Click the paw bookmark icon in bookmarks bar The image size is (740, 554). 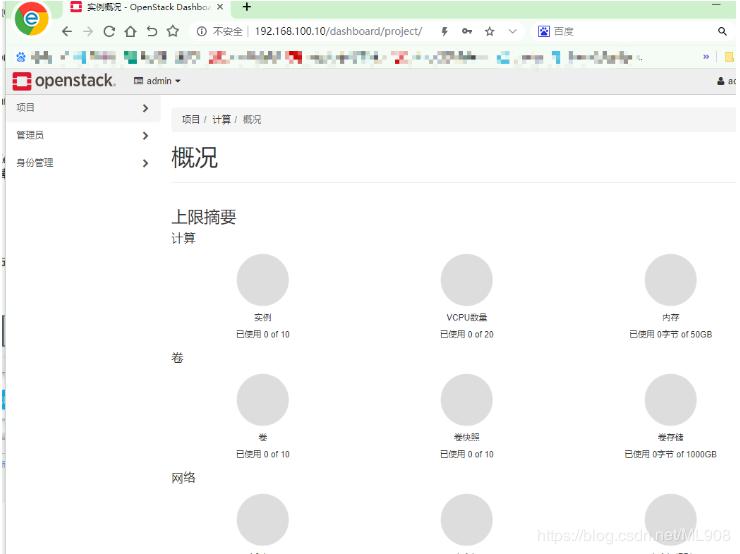coord(21,58)
